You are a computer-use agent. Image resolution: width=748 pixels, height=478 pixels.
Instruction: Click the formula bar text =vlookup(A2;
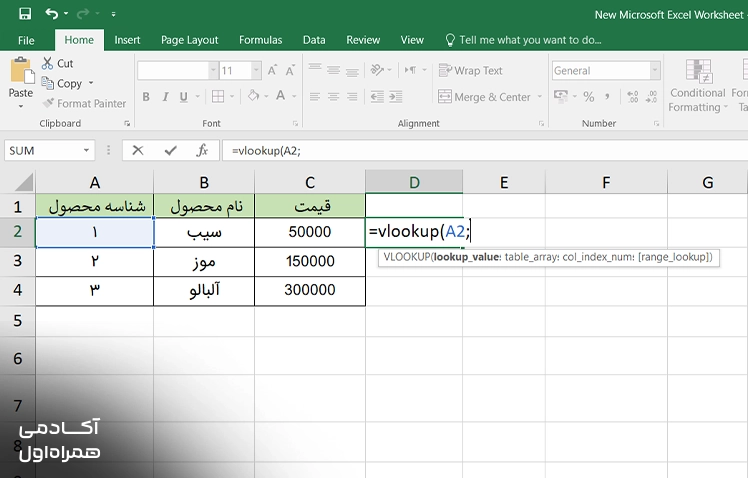pyautogui.click(x=266, y=151)
